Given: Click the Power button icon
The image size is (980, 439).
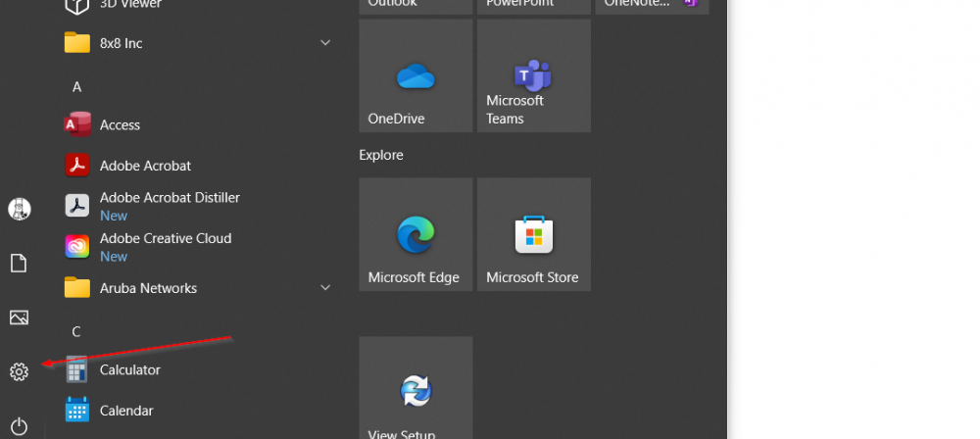Looking at the screenshot, I should (x=20, y=426).
